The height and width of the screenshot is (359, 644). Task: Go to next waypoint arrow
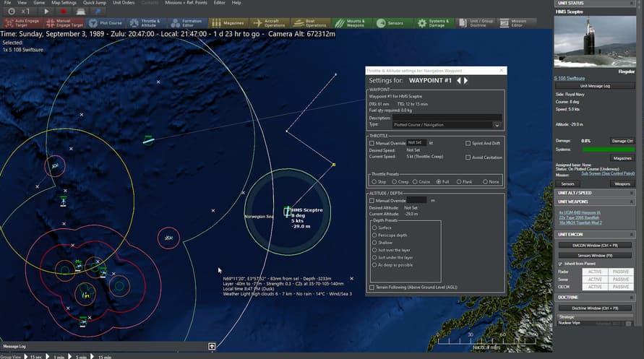click(x=465, y=80)
